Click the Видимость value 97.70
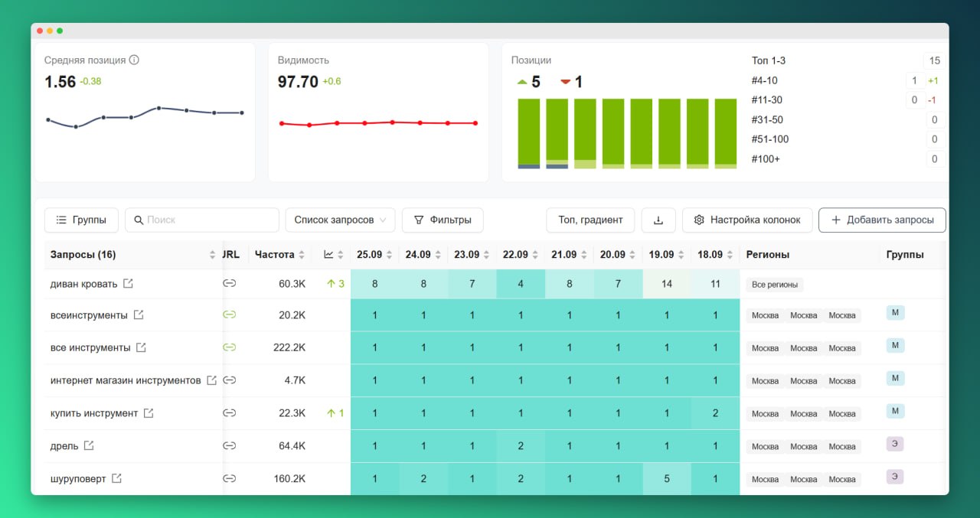This screenshot has height=518, width=980. coord(298,82)
